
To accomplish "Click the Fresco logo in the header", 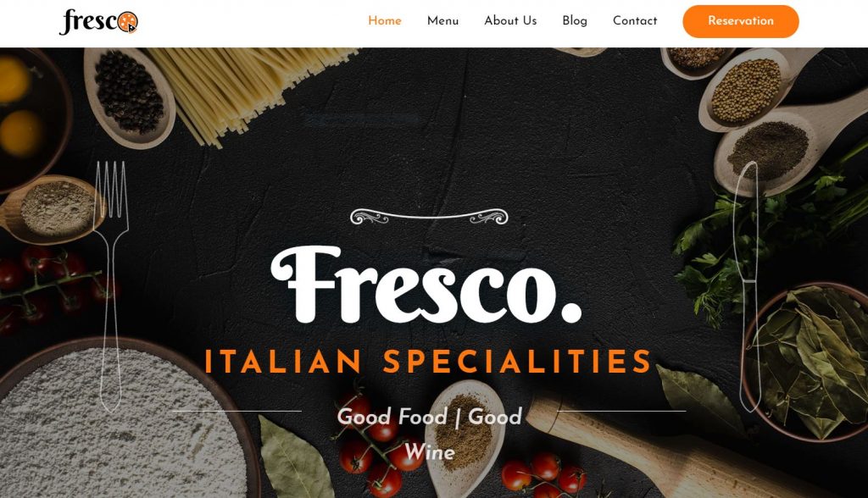I will pyautogui.click(x=98, y=22).
